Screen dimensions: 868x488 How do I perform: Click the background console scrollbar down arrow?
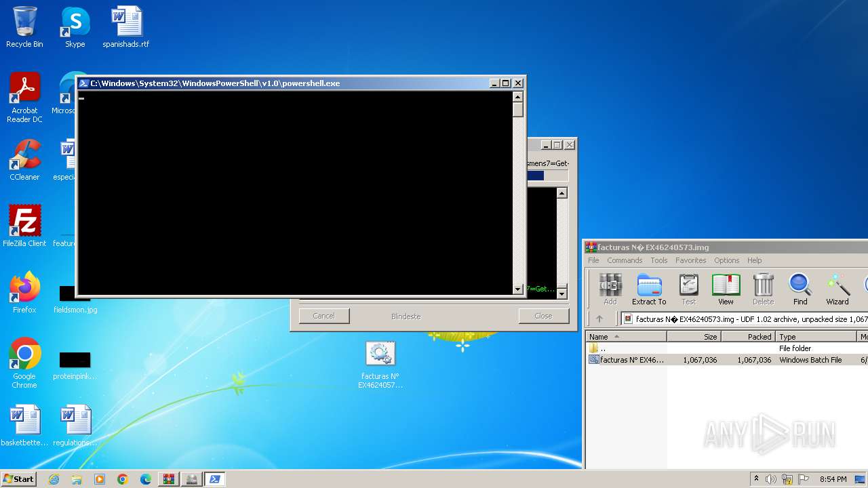[x=561, y=293]
